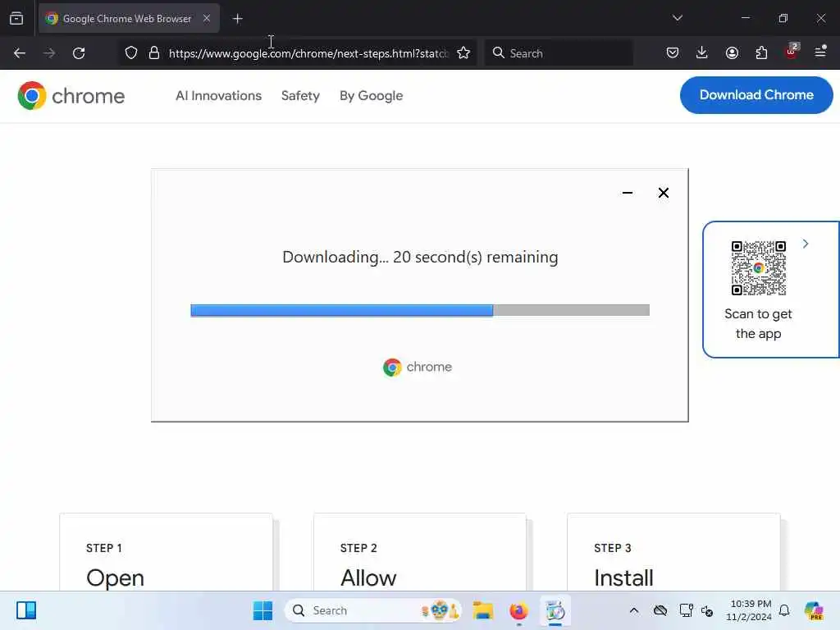Open Firefox from the taskbar
Screen dimensions: 840x630
pos(518,610)
